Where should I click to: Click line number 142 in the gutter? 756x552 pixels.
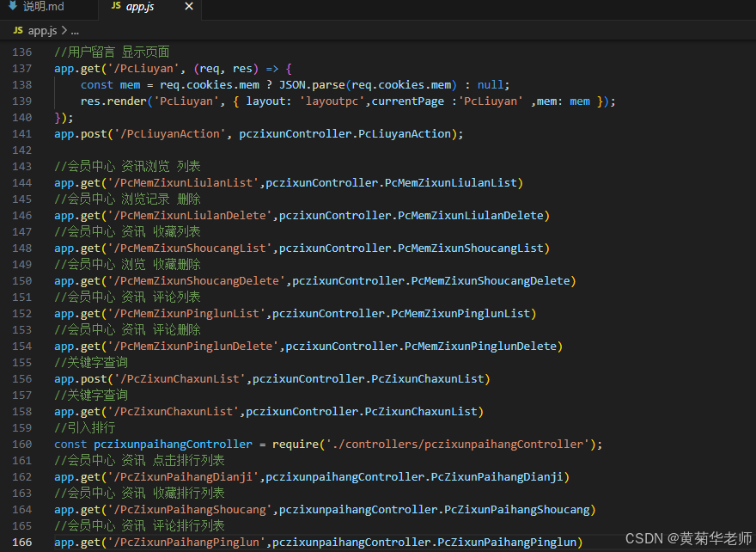(22, 150)
